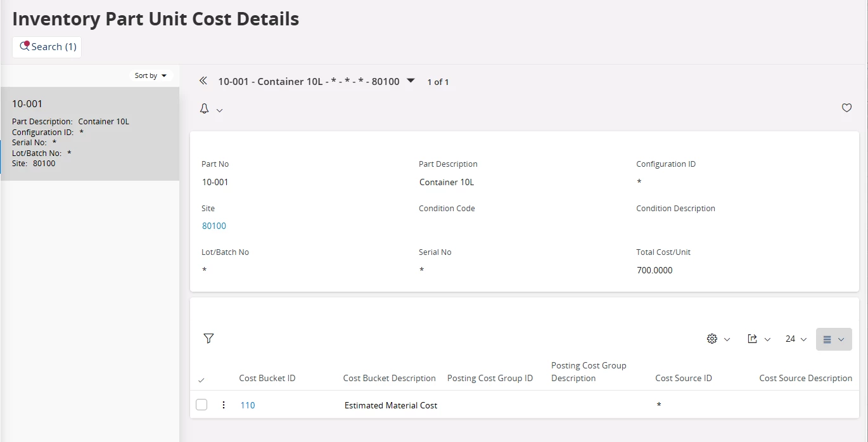
Task: Select the 10-001 record in list
Action: [89, 133]
